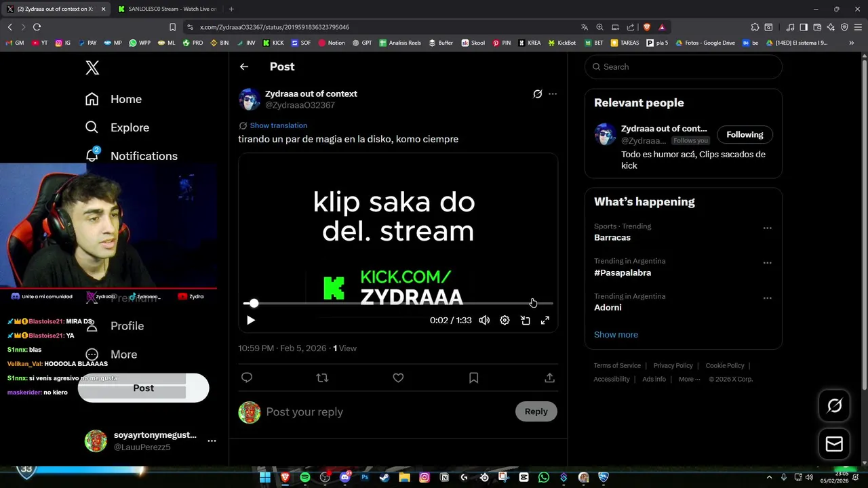The image size is (868, 488).
Task: Repost this tweet
Action: [x=322, y=378]
